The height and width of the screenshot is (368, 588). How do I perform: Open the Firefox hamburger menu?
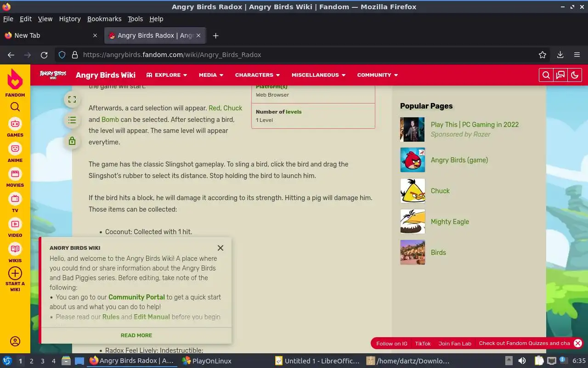[577, 55]
